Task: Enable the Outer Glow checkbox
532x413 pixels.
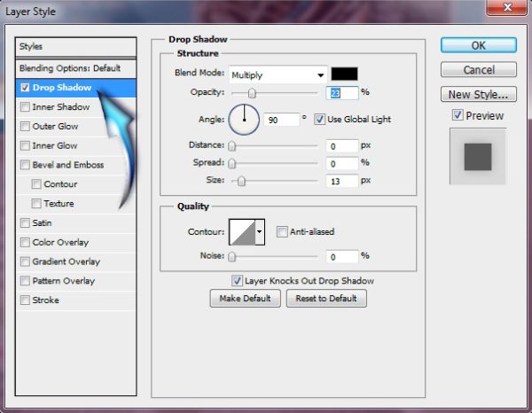Action: point(25,126)
